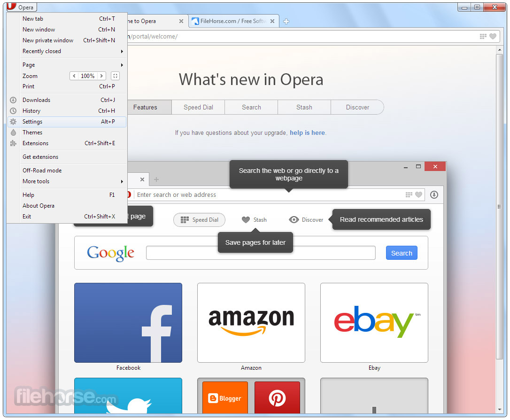Select the Speed Dial tab on welcome page
This screenshot has height=420, width=510.
pyautogui.click(x=198, y=108)
